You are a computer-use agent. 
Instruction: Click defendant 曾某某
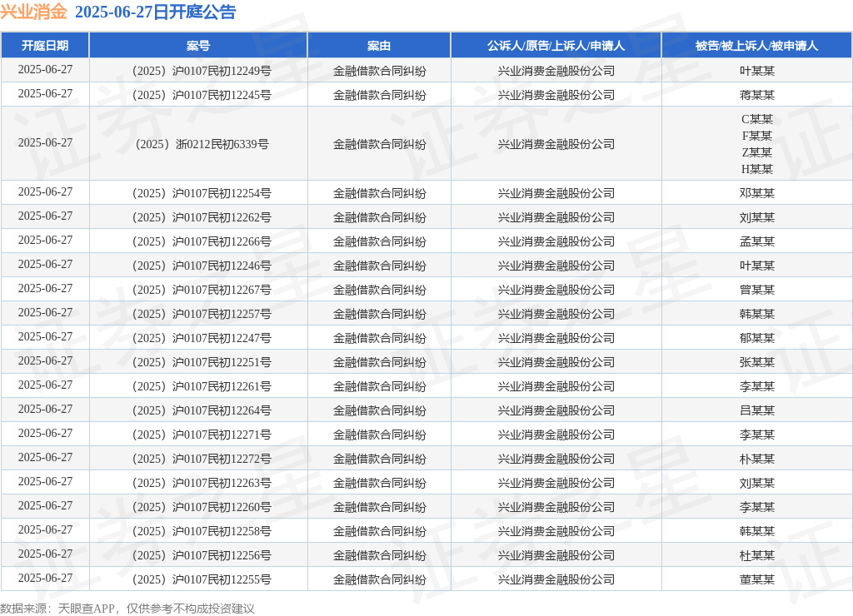pos(756,290)
